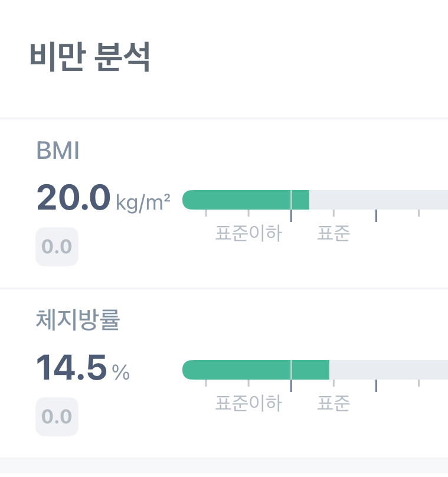The height and width of the screenshot is (477, 448).
Task: Click the 0.0 change badge under BMI
Action: point(57,246)
